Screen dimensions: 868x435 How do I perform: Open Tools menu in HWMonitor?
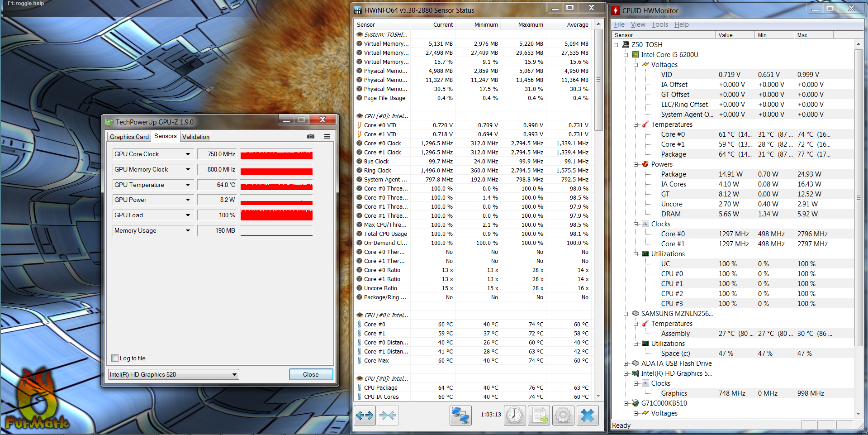660,24
